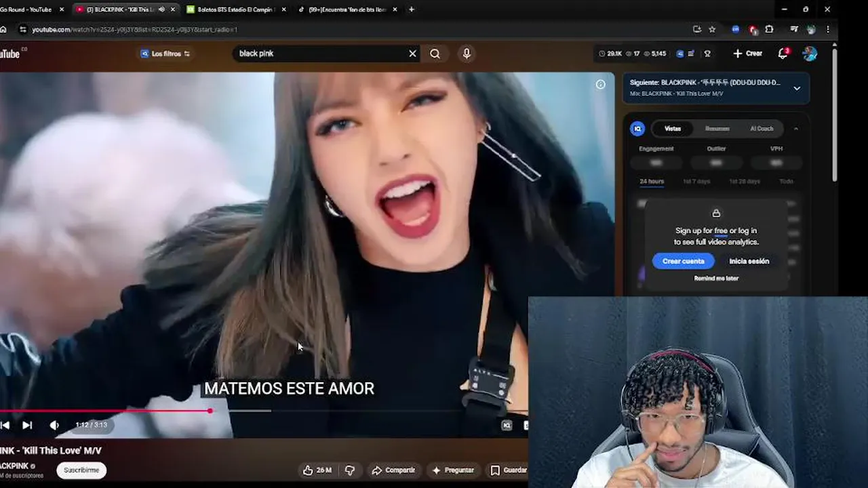Image resolution: width=868 pixels, height=488 pixels.
Task: Like the video with 26 M likes
Action: point(317,470)
